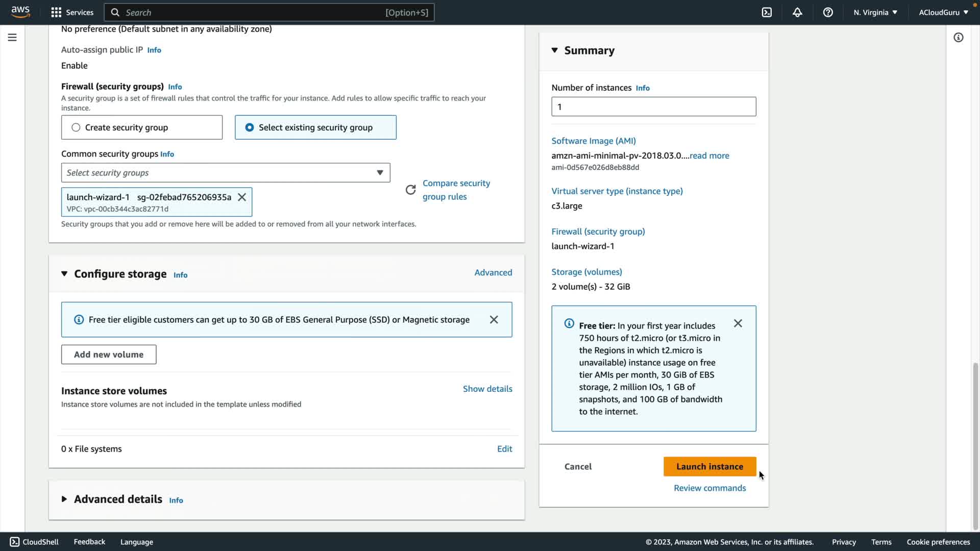Click the AWS logo home icon
The width and height of the screenshot is (980, 551).
click(20, 12)
